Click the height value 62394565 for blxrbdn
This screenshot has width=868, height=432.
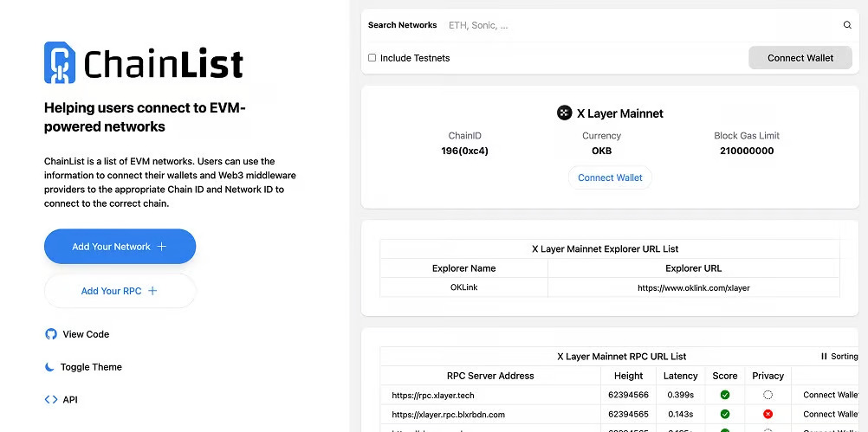628,415
